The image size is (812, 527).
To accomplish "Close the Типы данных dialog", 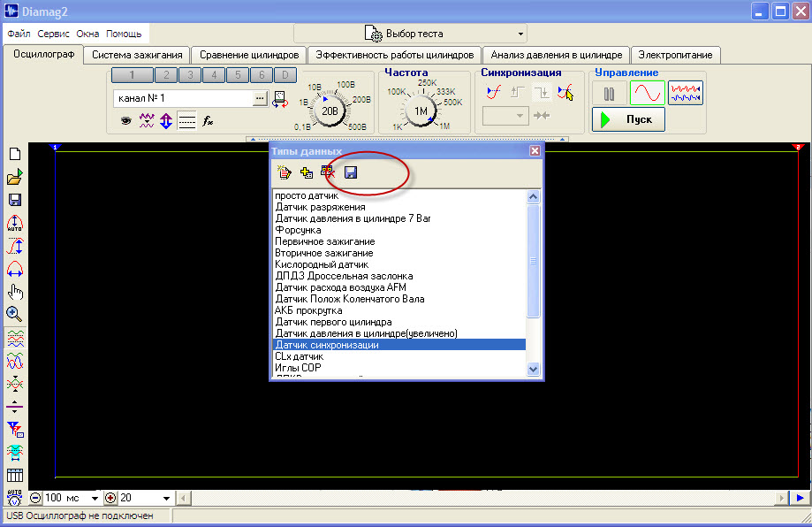I will (x=535, y=151).
